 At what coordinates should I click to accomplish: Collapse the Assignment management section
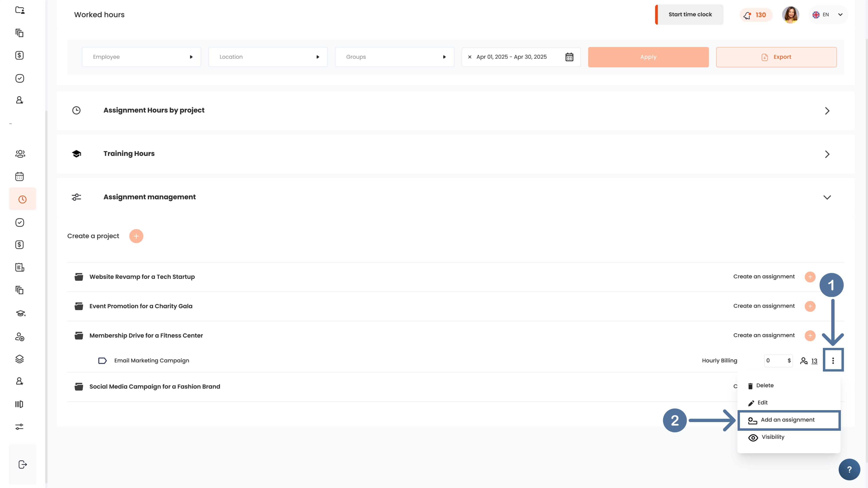[x=827, y=197]
